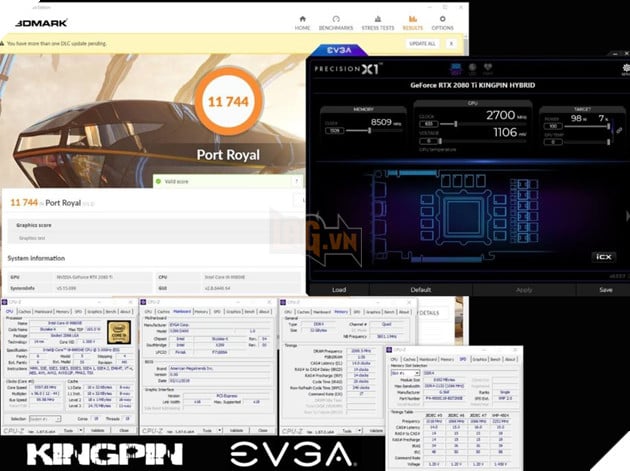The height and width of the screenshot is (471, 630).
Task: Click Close in first CPU-Z window
Action: pyautogui.click(x=124, y=430)
